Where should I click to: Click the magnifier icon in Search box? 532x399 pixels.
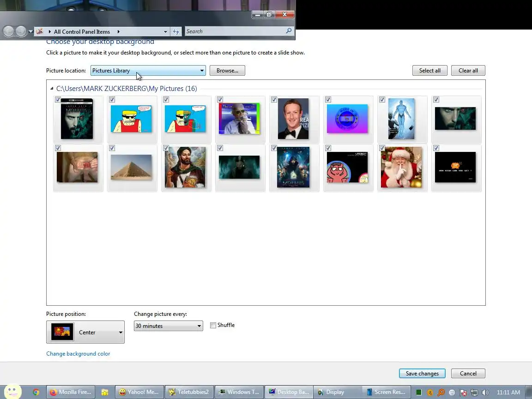point(289,31)
